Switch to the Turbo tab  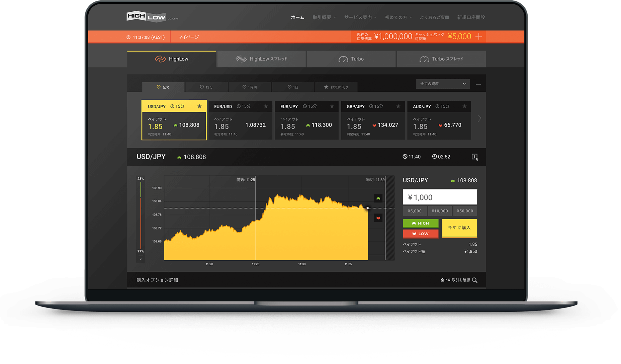point(351,59)
